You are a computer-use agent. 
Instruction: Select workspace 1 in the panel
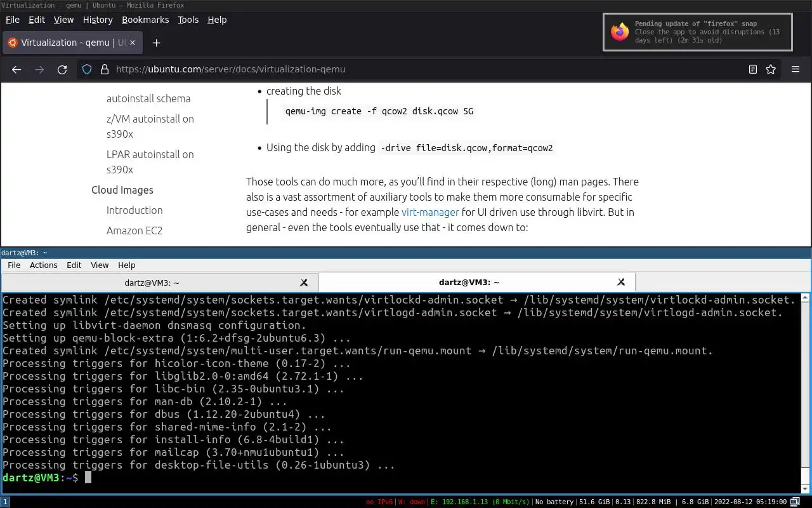(5, 502)
